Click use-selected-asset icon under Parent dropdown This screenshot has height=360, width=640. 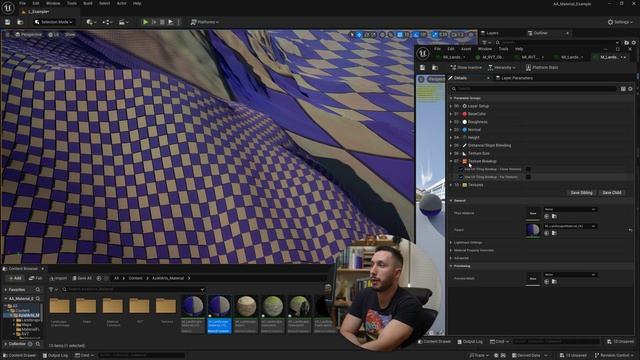(x=547, y=233)
